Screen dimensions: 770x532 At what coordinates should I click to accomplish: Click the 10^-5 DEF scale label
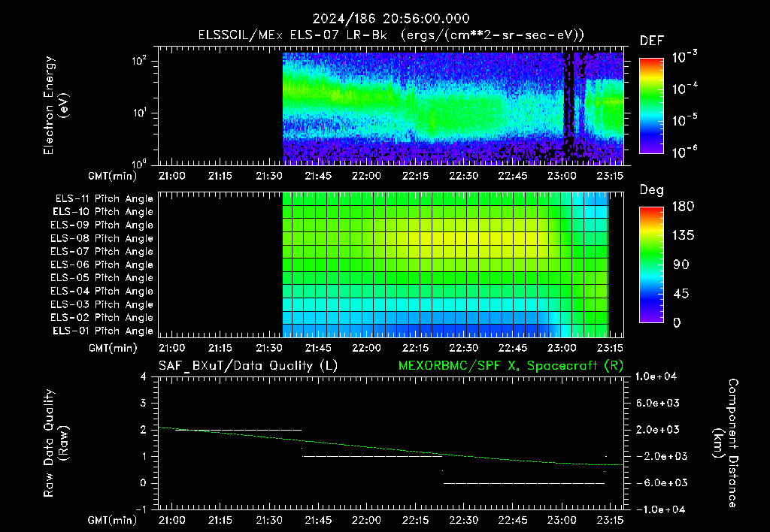pyautogui.click(x=684, y=120)
